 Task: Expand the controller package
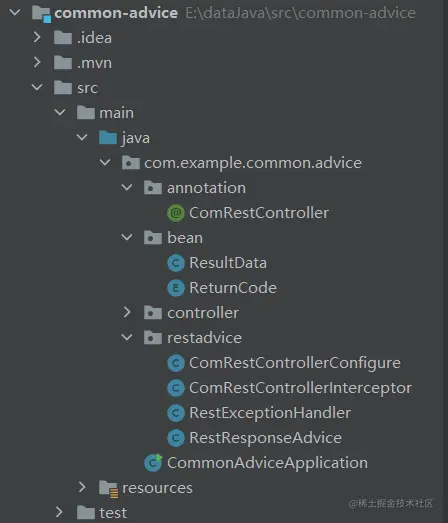click(x=127, y=313)
